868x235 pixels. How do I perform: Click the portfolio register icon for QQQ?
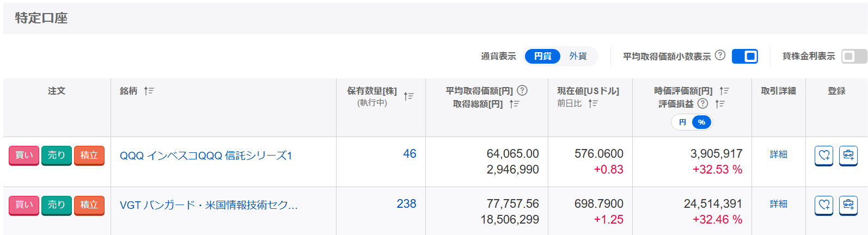point(848,156)
